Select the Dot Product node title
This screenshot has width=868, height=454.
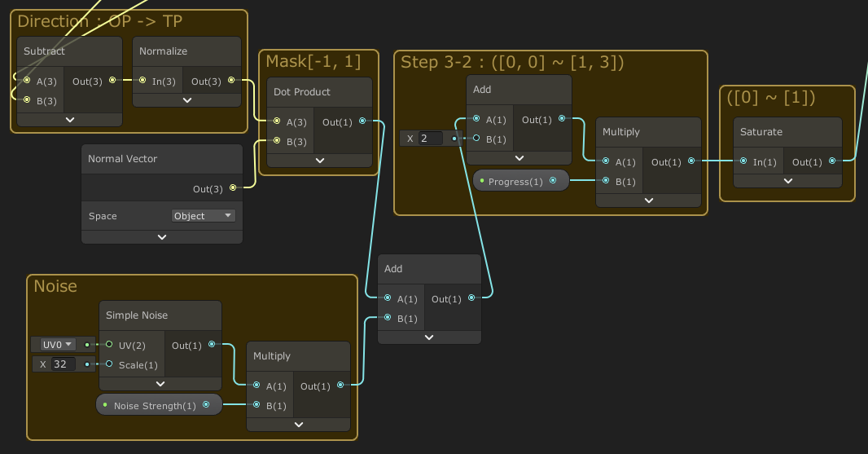tap(302, 92)
